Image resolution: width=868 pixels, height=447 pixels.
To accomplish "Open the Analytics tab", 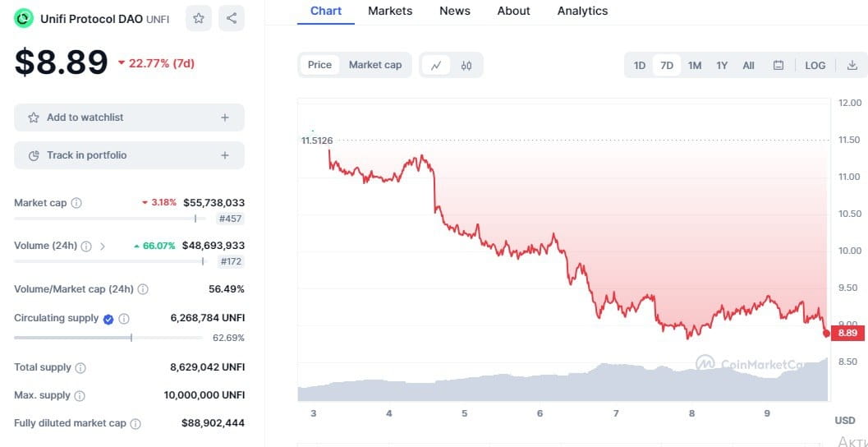I will pos(582,11).
